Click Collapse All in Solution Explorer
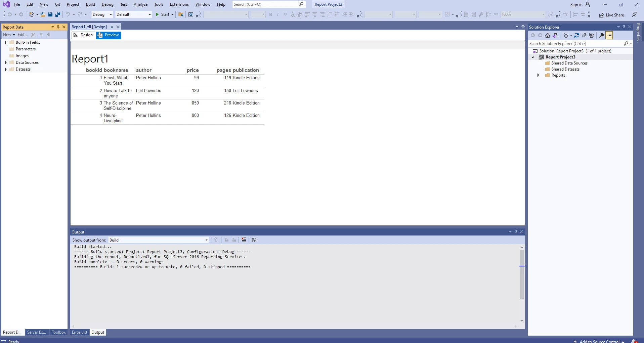644x343 pixels. 584,35
